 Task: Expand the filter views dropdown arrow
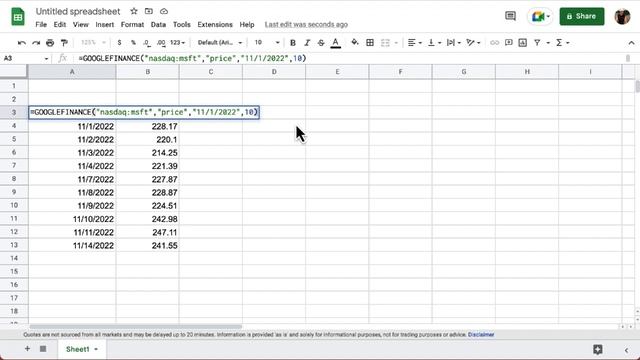click(548, 43)
